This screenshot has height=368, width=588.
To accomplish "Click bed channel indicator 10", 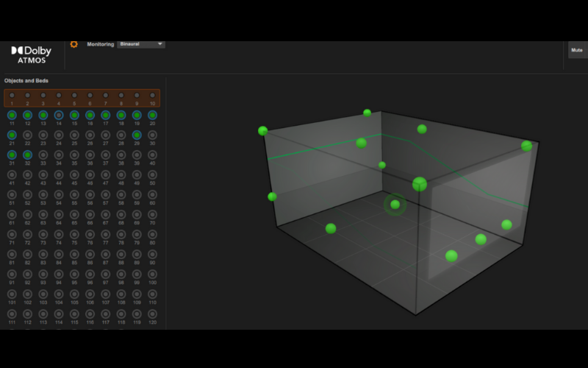I will (x=152, y=96).
